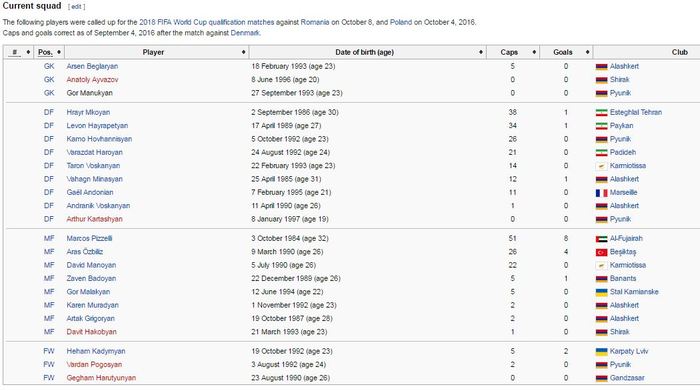This screenshot has width=700, height=391.
Task: Open the Denmark link
Action: point(245,33)
